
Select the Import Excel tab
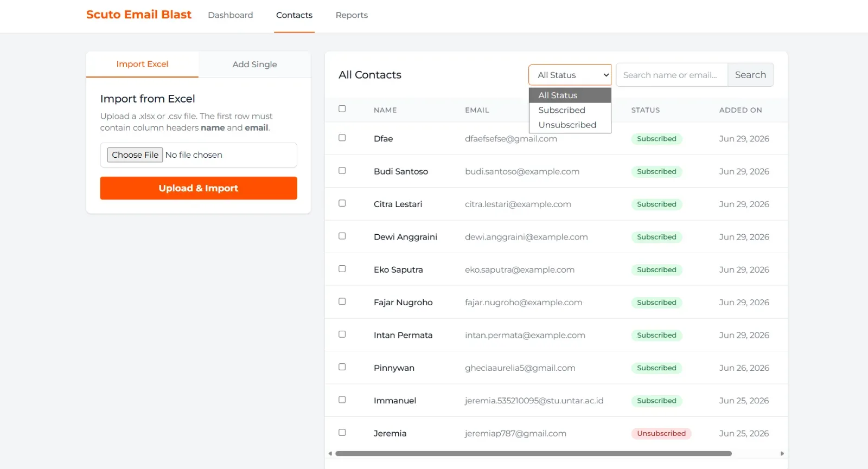click(x=142, y=64)
